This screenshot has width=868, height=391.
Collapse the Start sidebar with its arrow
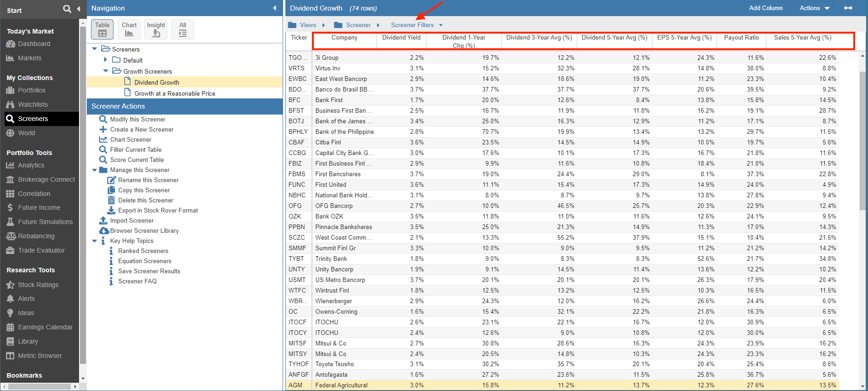[79, 9]
